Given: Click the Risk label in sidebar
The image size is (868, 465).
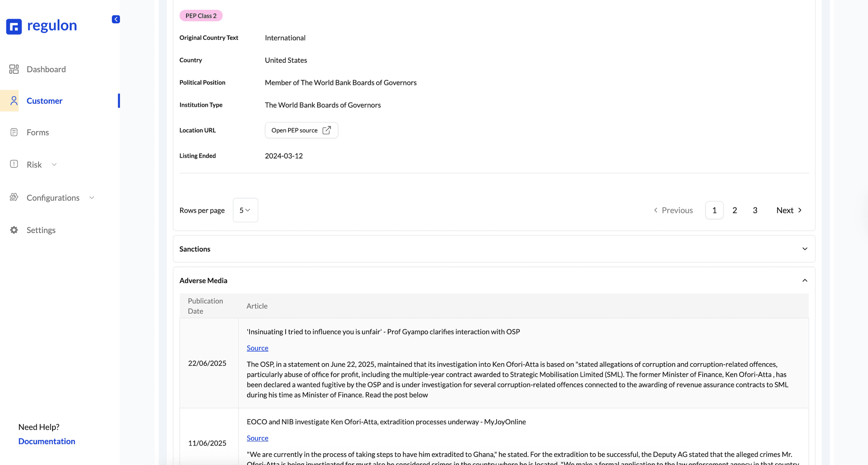Looking at the screenshot, I should point(34,165).
